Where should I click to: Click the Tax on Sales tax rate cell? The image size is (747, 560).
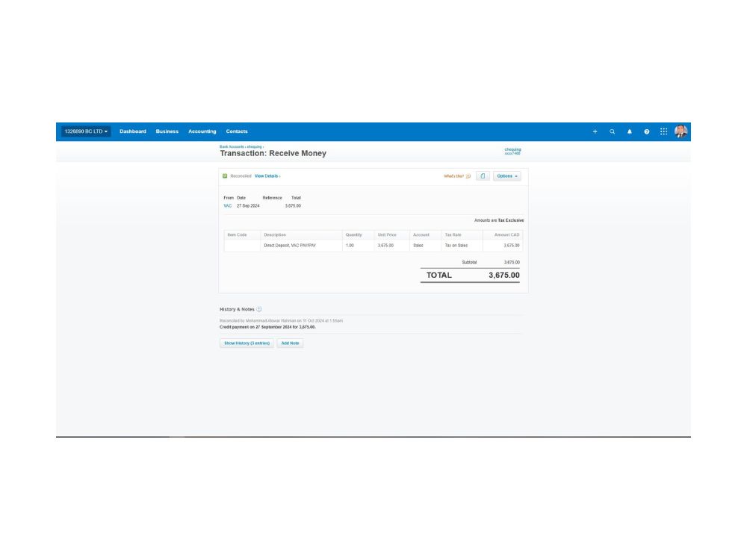[x=462, y=246]
